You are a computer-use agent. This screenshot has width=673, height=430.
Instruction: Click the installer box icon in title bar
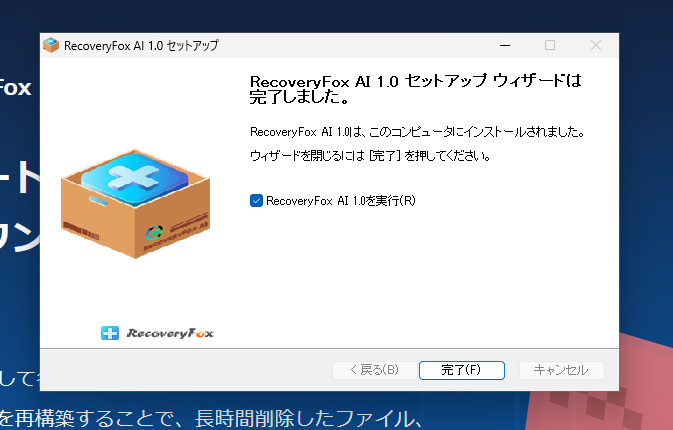click(x=51, y=45)
